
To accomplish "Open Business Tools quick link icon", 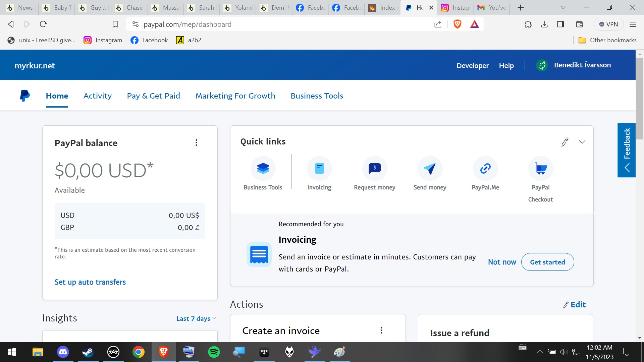I will tap(263, 168).
